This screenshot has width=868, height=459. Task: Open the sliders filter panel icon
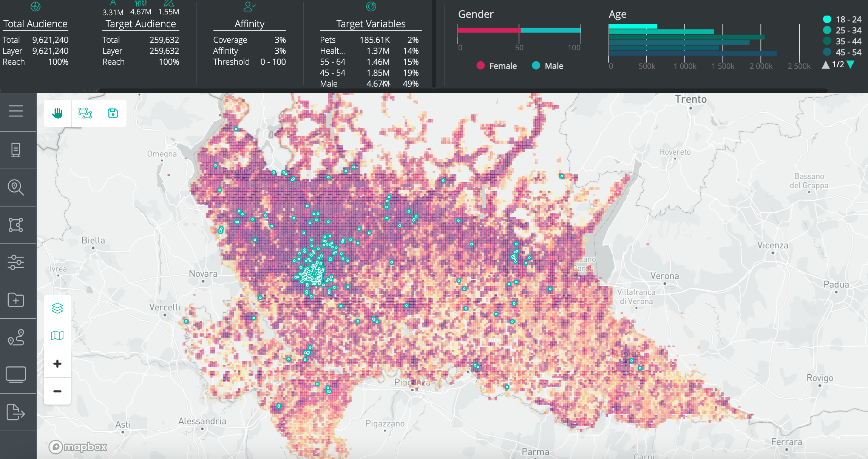(16, 262)
